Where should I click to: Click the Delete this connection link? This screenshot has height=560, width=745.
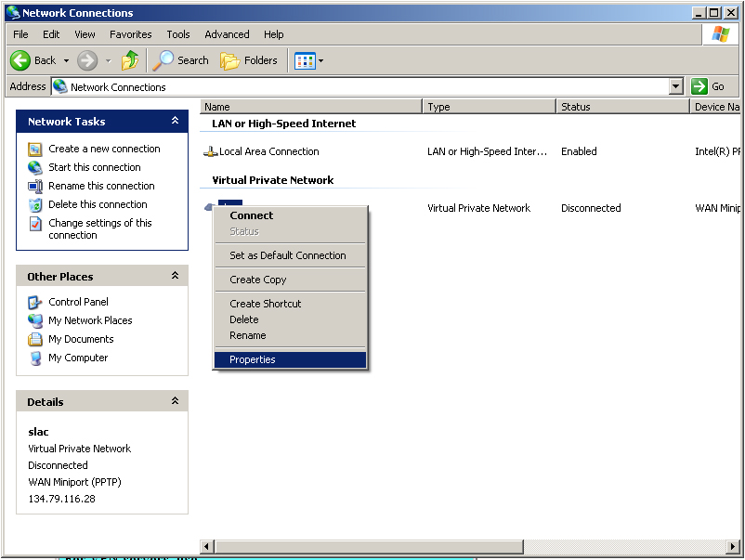[98, 204]
